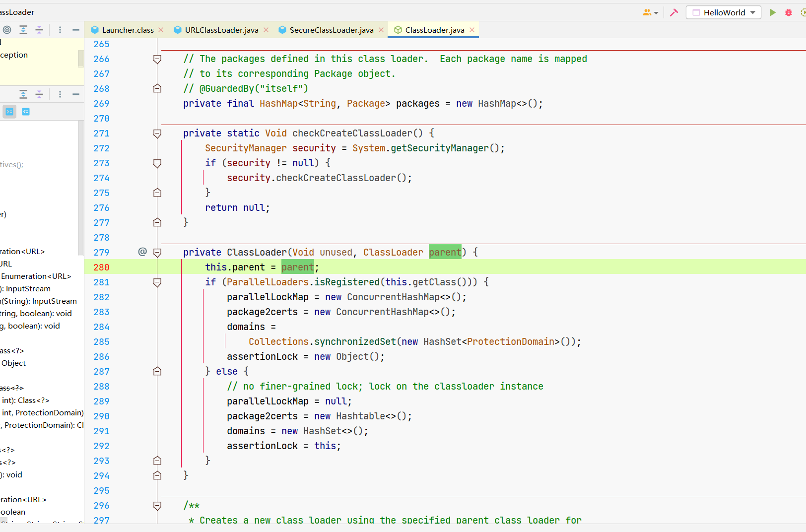The width and height of the screenshot is (806, 532).
Task: Click the fold end marker on line 275
Action: tap(157, 193)
